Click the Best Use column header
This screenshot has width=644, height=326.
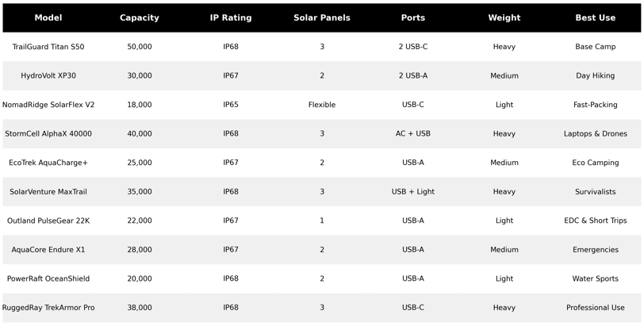click(596, 17)
